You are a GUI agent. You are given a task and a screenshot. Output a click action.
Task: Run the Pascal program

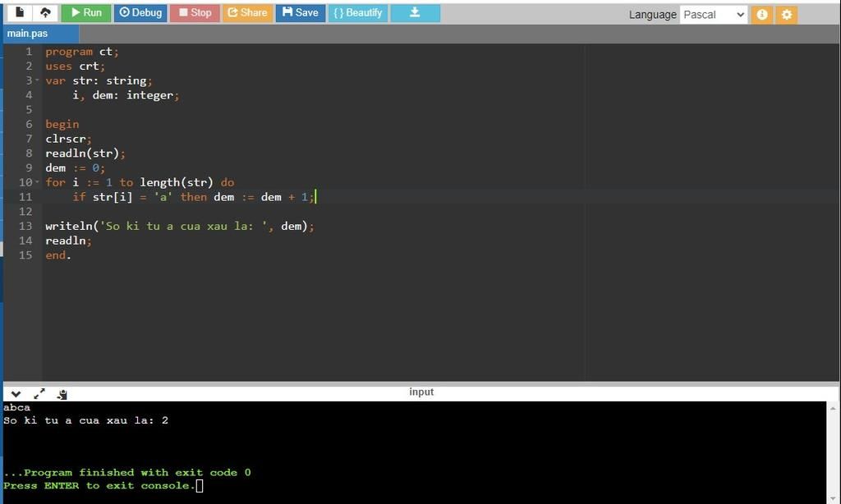tap(85, 13)
